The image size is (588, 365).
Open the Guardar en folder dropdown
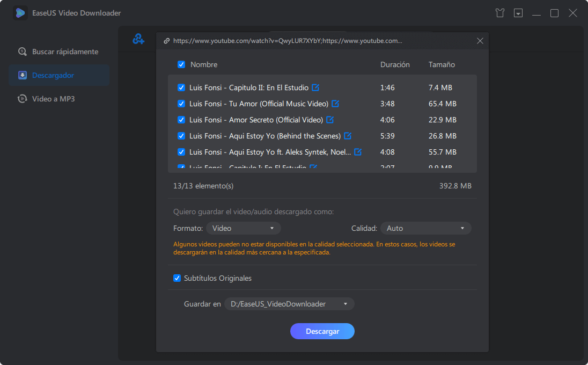pos(289,304)
